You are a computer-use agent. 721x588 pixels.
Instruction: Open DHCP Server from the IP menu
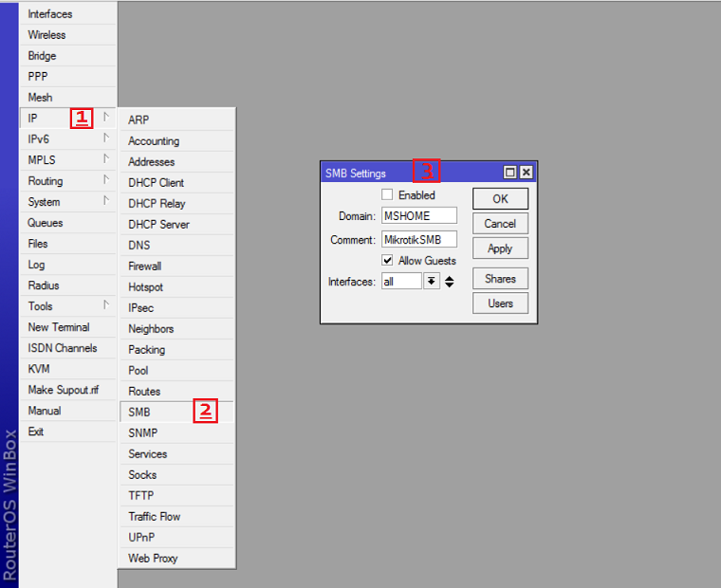click(x=158, y=225)
